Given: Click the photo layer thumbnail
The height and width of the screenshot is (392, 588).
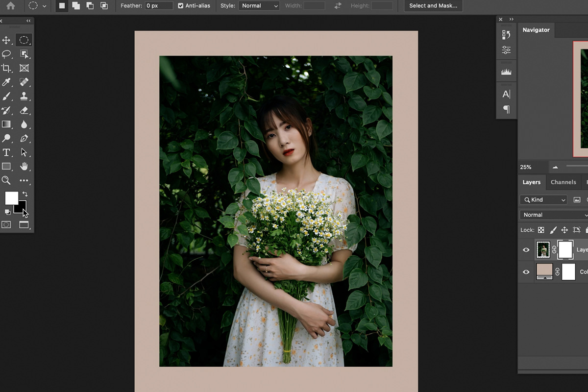Looking at the screenshot, I should point(544,249).
